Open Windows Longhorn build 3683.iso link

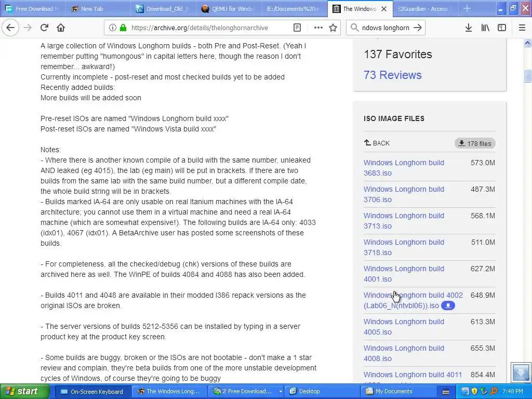click(404, 168)
